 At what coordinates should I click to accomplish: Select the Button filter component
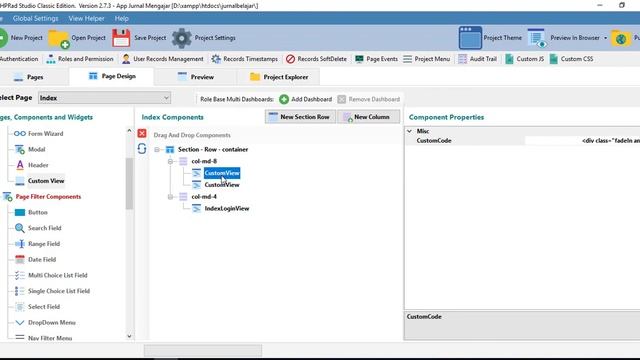point(38,213)
